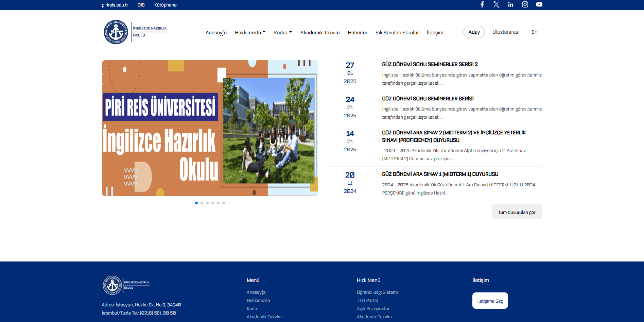Open the Uluslararası link
The height and width of the screenshot is (322, 644).
(506, 32)
